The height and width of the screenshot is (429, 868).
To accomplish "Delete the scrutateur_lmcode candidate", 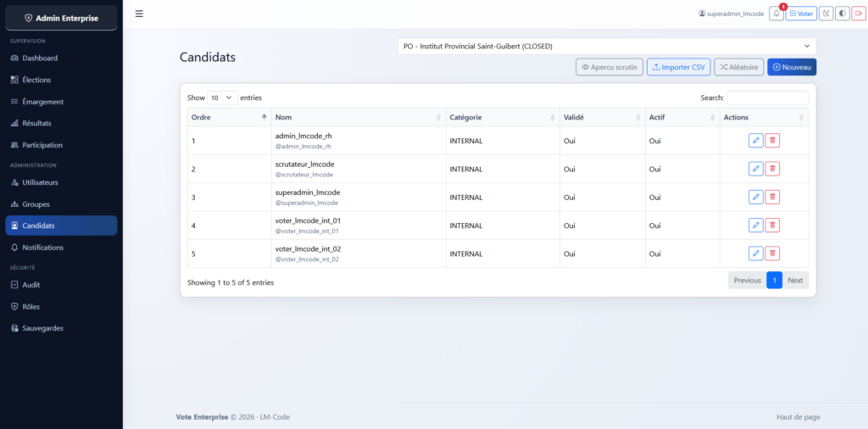I will coord(772,169).
